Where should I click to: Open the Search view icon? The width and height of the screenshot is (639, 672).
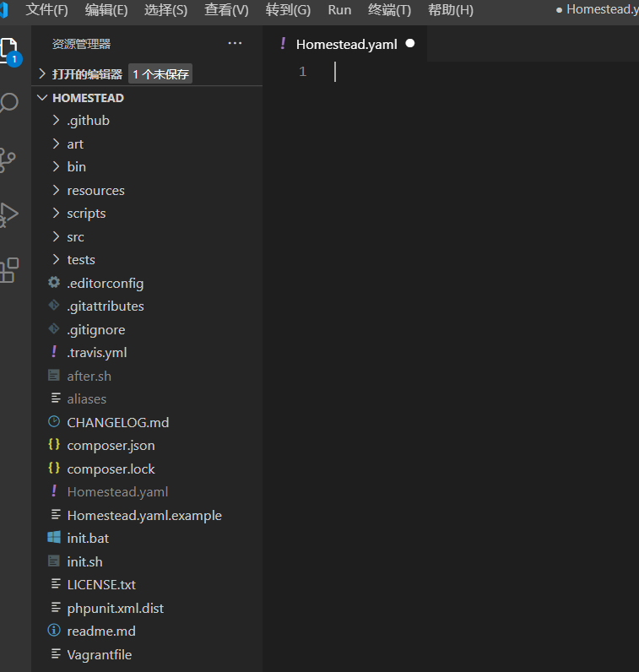pos(9,103)
